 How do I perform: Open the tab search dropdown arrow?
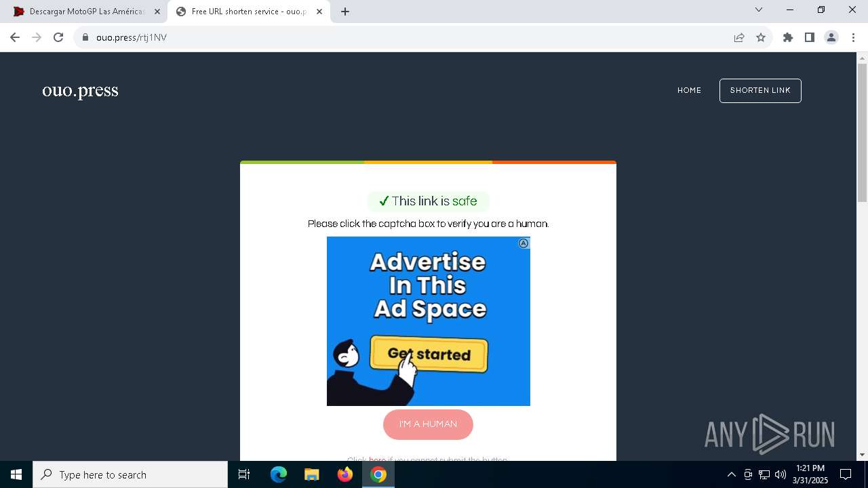759,9
